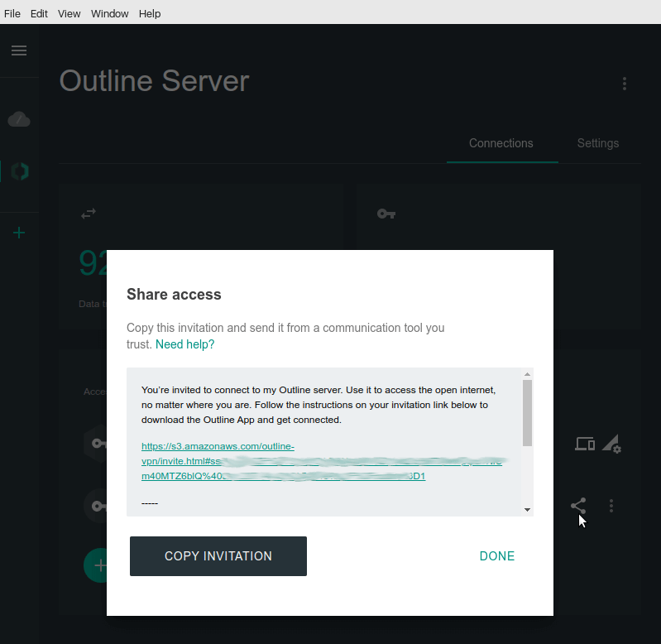Select the green Outline server icon
Image resolution: width=661 pixels, height=644 pixels.
pyautogui.click(x=19, y=171)
